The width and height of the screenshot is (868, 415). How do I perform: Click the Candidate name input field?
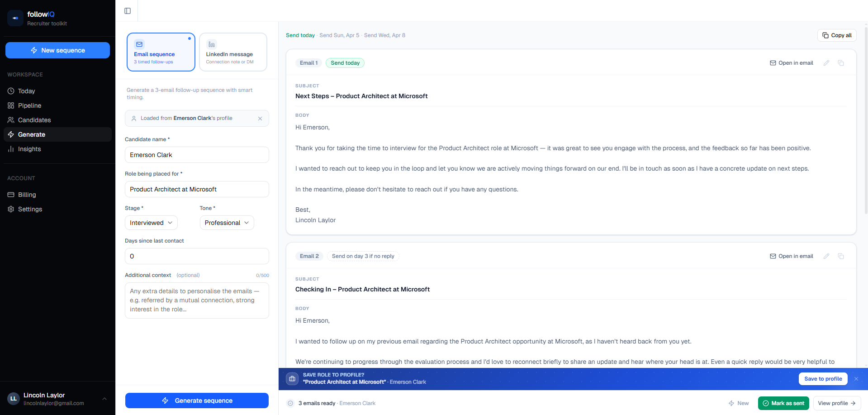click(x=197, y=155)
